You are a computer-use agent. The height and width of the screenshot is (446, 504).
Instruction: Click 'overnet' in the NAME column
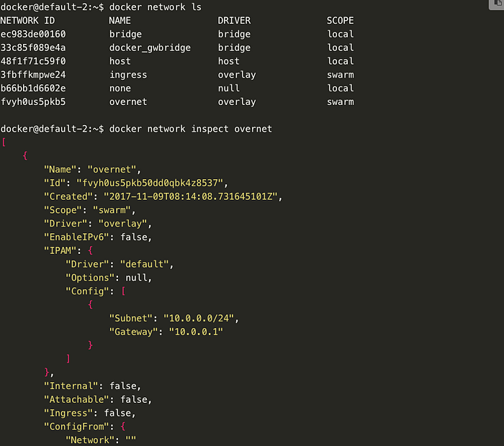(128, 101)
